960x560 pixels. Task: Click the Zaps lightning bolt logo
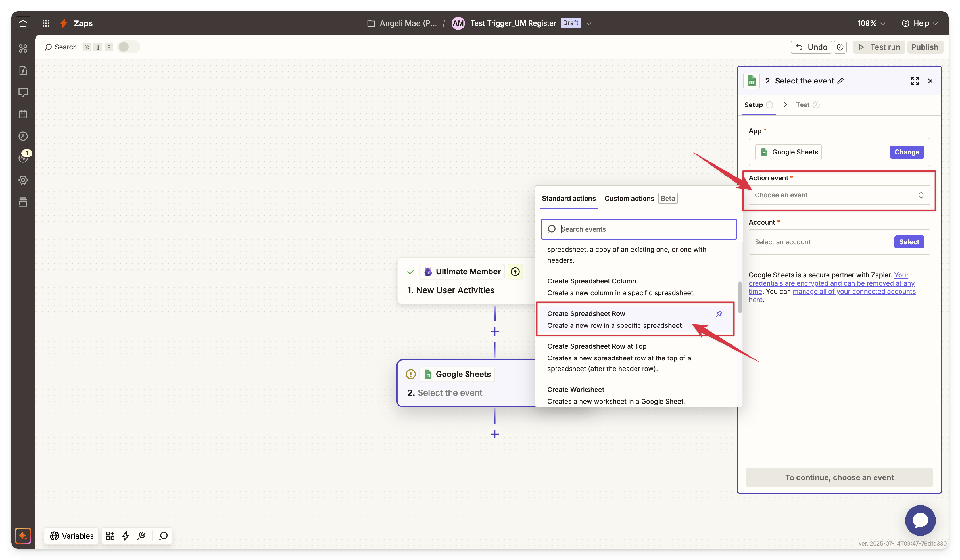tap(64, 23)
